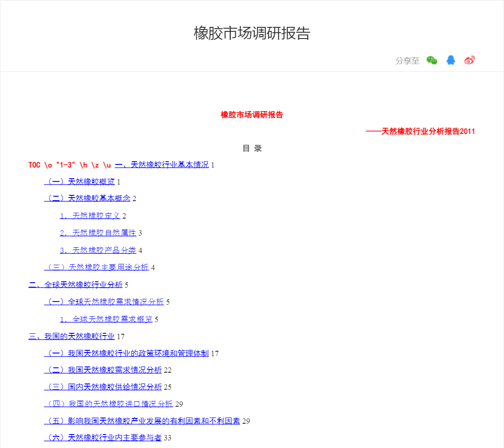Screen dimensions: 504x448
Task: Share to WeChat via green icon
Action: pos(432,60)
